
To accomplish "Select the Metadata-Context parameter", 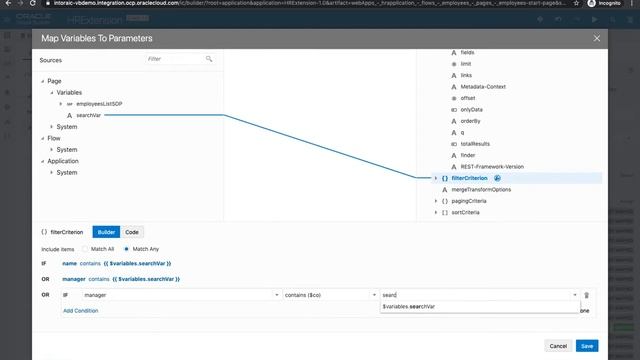I will point(483,87).
